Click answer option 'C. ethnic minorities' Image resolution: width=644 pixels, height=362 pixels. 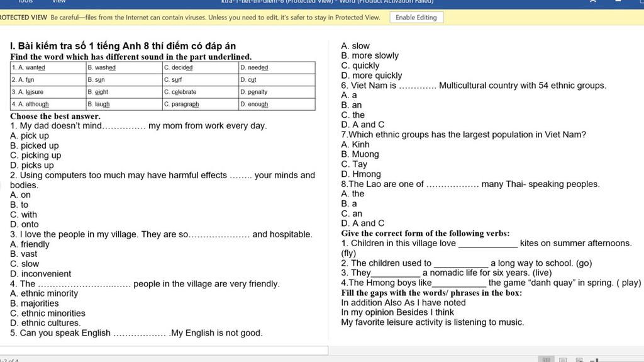48,313
